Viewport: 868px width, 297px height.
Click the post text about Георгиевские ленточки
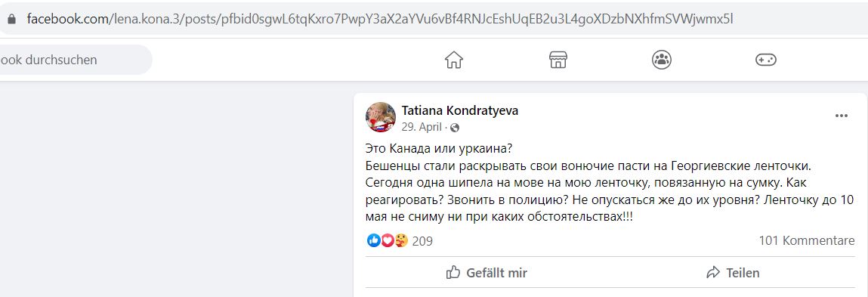click(610, 183)
